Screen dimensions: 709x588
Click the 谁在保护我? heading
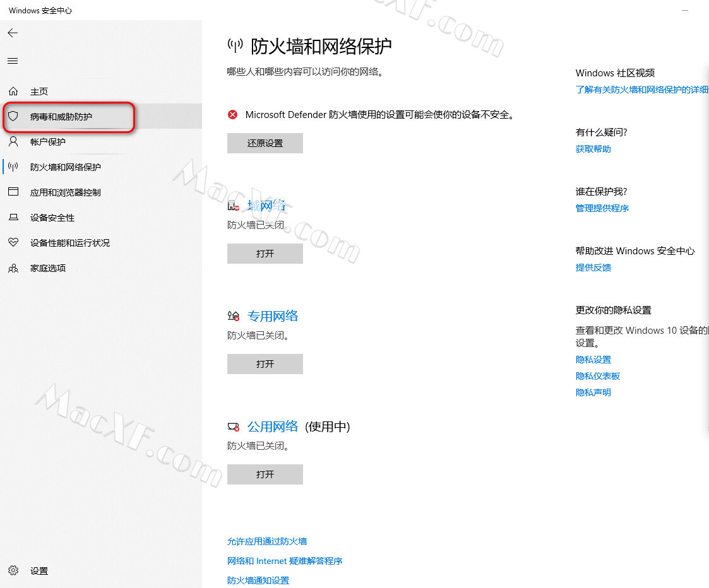(602, 191)
